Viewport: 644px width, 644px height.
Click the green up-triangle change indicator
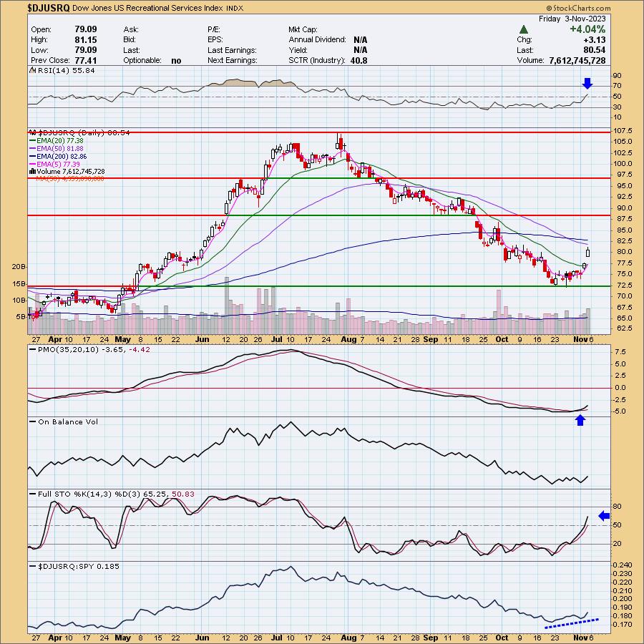point(523,29)
